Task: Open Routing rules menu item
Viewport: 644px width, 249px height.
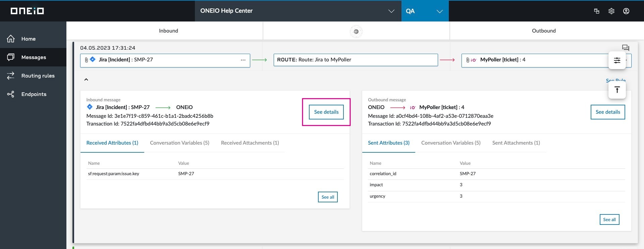Action: pos(38,76)
